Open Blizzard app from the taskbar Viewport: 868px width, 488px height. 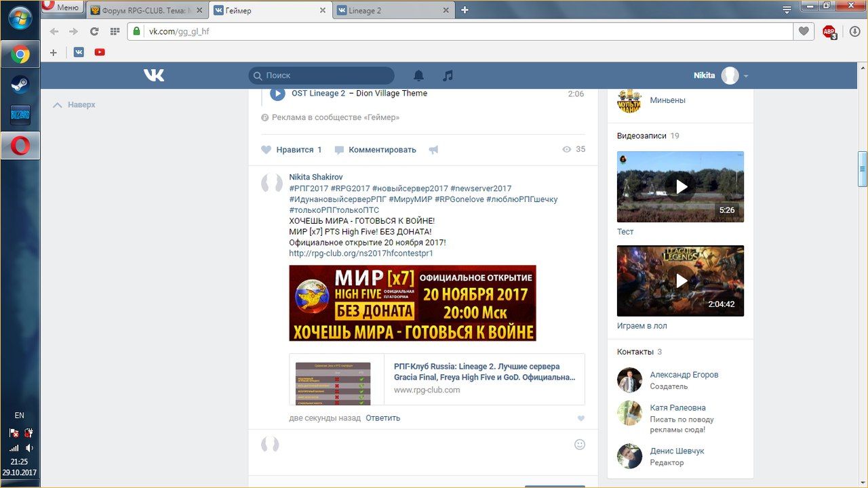[x=20, y=115]
